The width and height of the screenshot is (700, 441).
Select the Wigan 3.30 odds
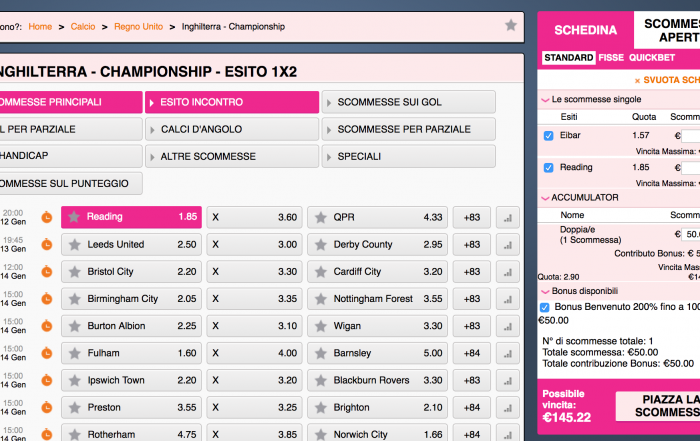click(x=377, y=326)
